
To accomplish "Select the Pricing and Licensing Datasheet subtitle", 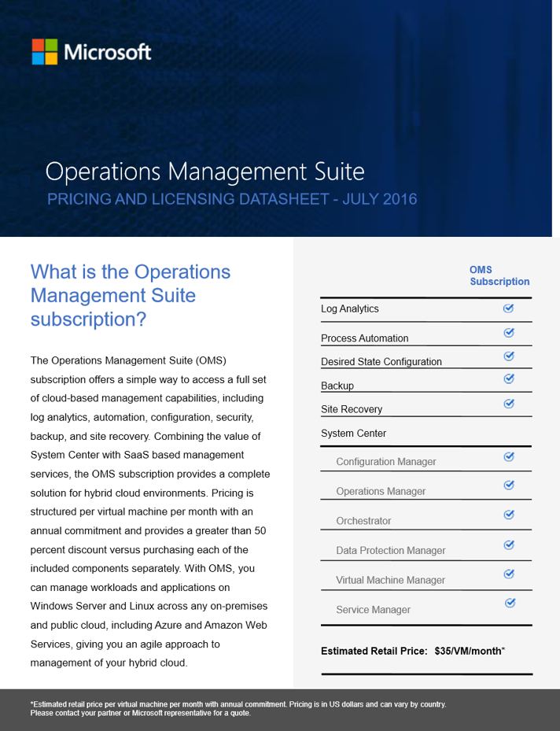I will pyautogui.click(x=232, y=199).
